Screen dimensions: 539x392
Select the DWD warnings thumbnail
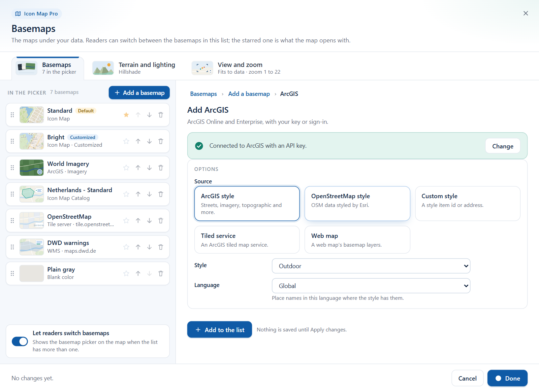click(x=32, y=247)
